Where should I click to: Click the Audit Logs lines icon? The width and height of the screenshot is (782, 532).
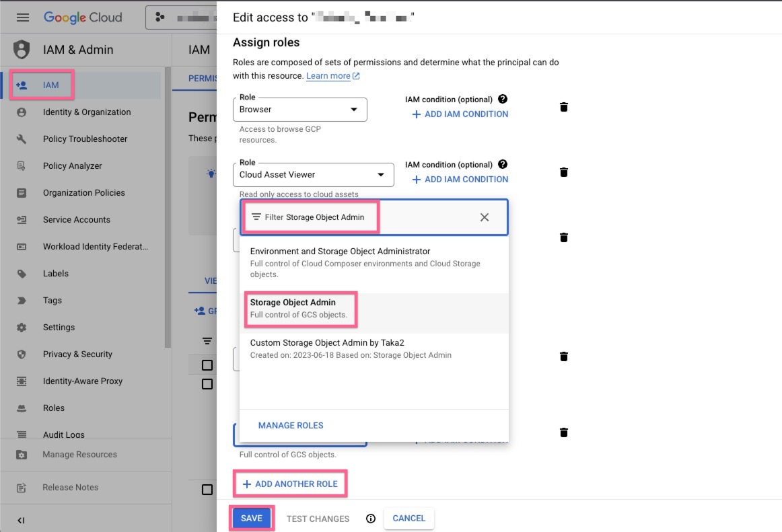(x=22, y=434)
